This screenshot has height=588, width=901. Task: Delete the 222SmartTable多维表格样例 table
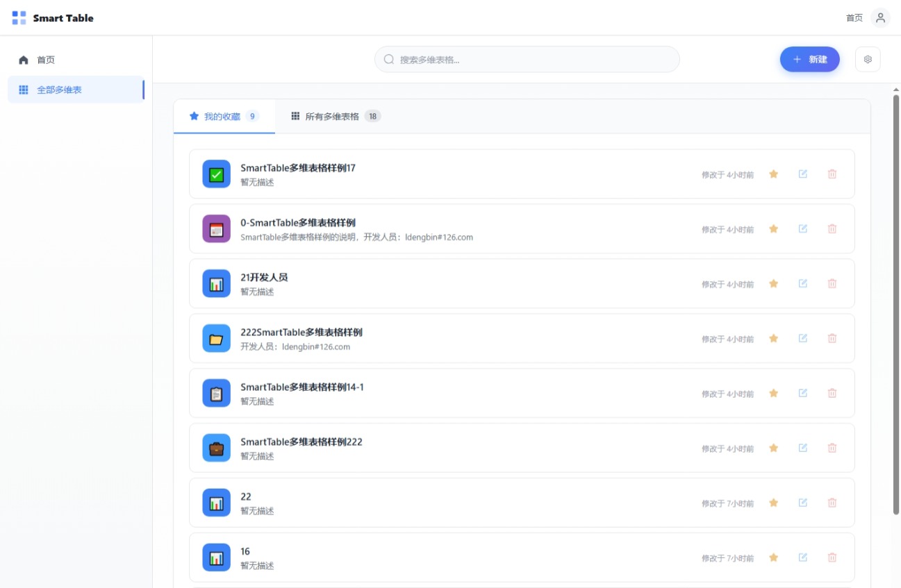(x=832, y=339)
